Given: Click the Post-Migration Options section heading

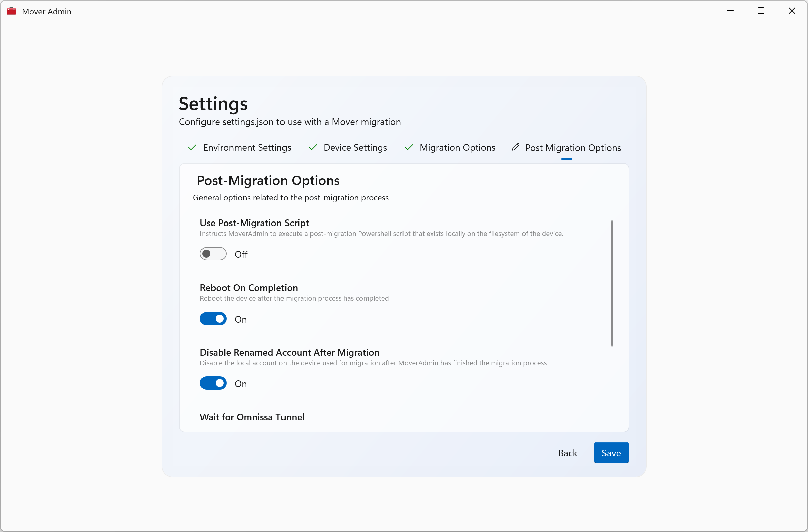Looking at the screenshot, I should click(268, 180).
